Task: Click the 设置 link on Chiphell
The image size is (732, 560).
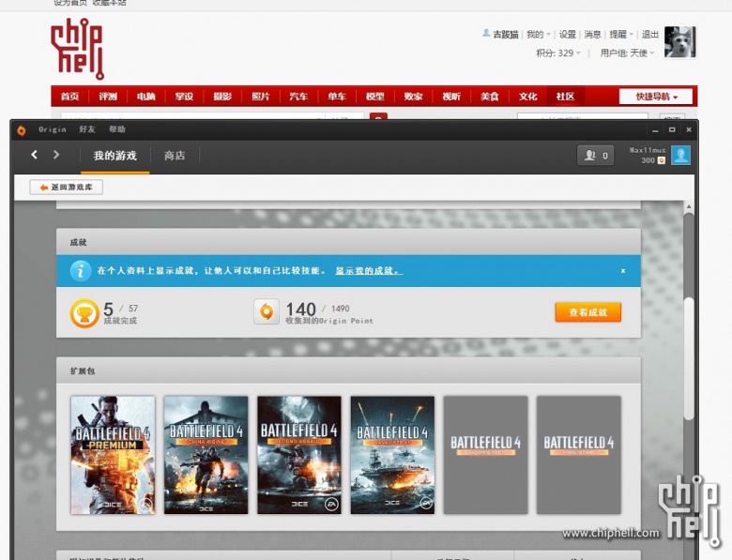Action: (x=568, y=35)
